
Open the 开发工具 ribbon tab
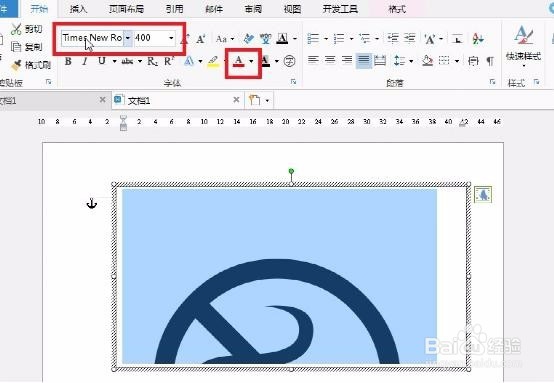340,9
